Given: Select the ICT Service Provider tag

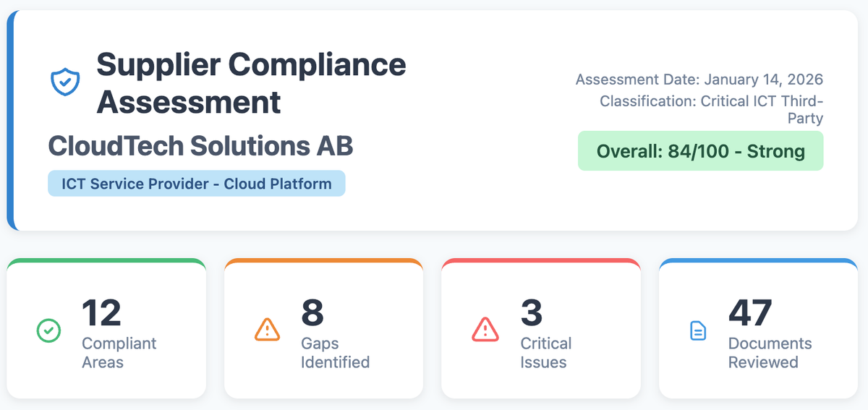Looking at the screenshot, I should pyautogui.click(x=197, y=184).
